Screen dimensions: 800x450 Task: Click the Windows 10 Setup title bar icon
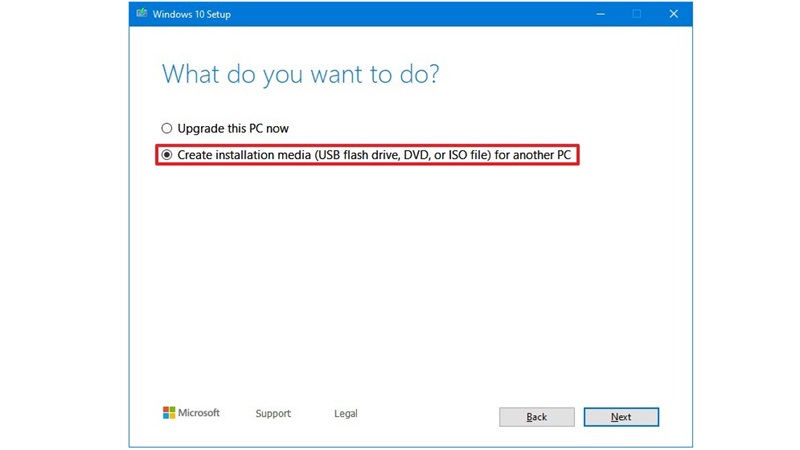(141, 13)
